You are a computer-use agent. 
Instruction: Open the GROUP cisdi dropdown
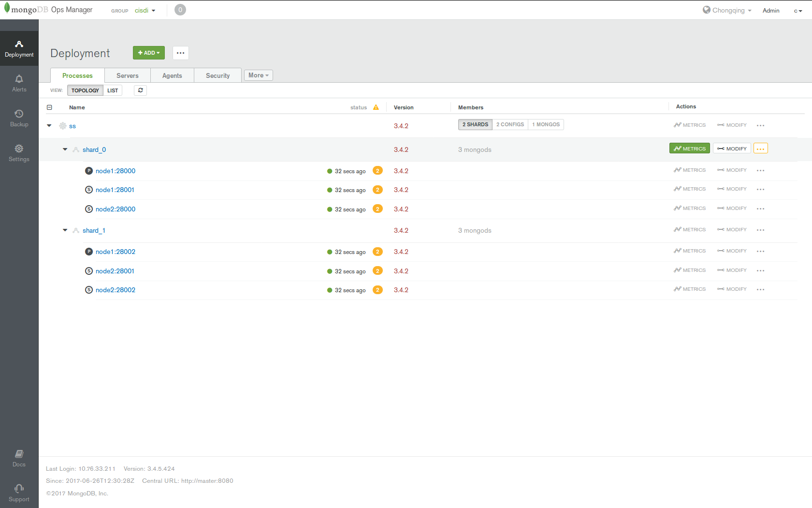(x=145, y=10)
